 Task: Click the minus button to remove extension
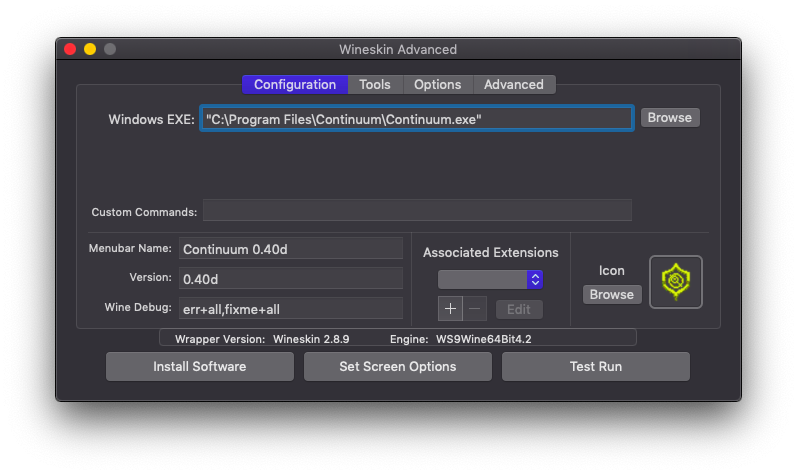click(475, 309)
